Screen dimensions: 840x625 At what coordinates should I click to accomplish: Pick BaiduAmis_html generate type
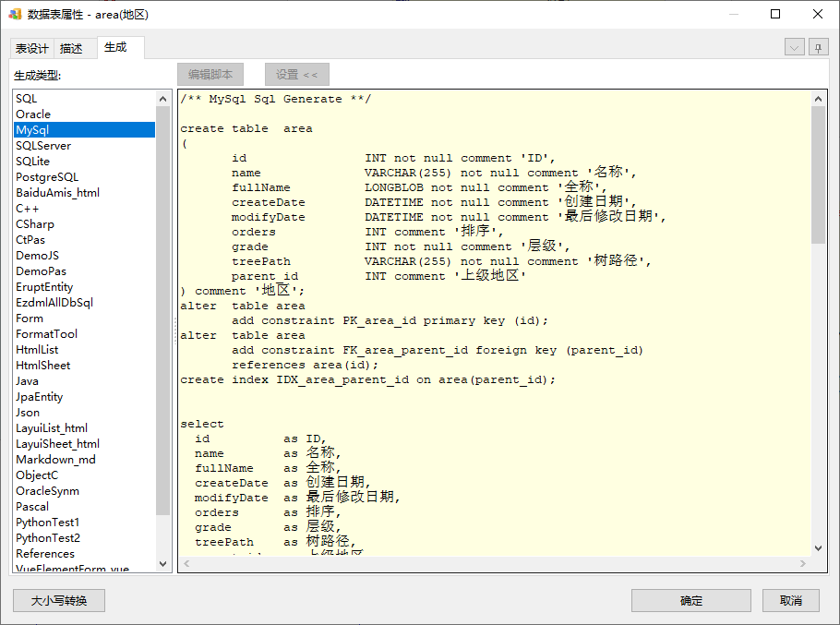pos(84,193)
